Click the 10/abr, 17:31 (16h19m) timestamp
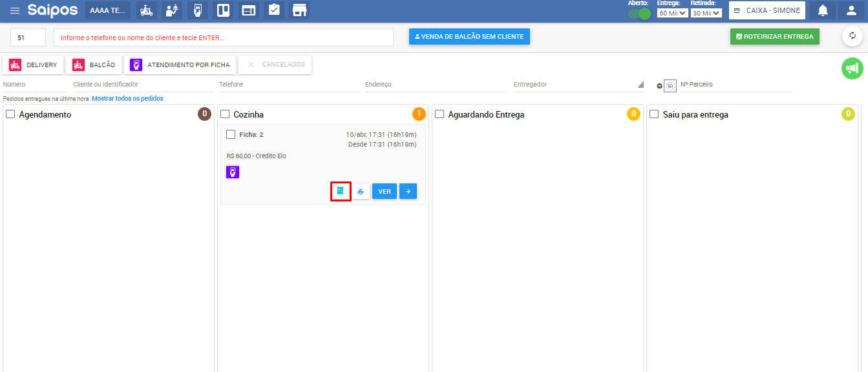The width and height of the screenshot is (868, 372). 381,135
